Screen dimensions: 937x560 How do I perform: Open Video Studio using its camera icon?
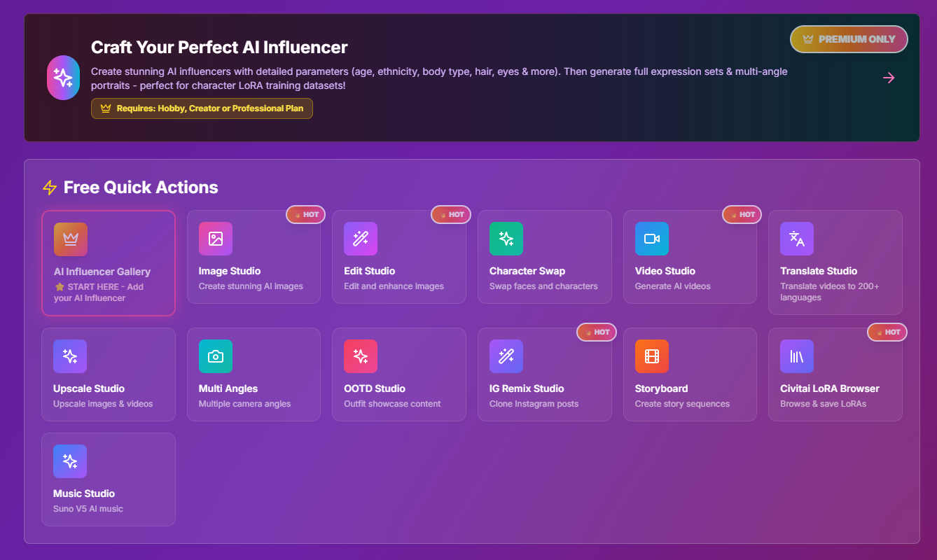(x=651, y=239)
